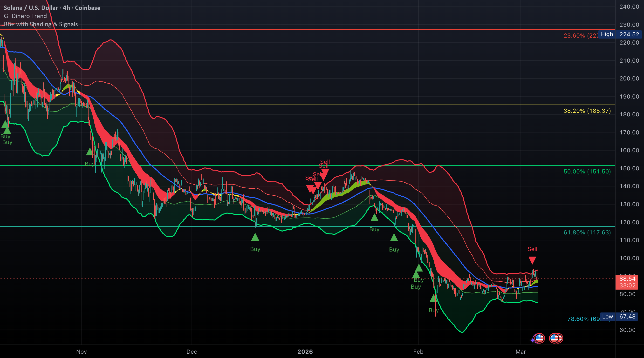The image size is (644, 358).
Task: Click the 78.60% Fibonacci level label
Action: tap(584, 319)
